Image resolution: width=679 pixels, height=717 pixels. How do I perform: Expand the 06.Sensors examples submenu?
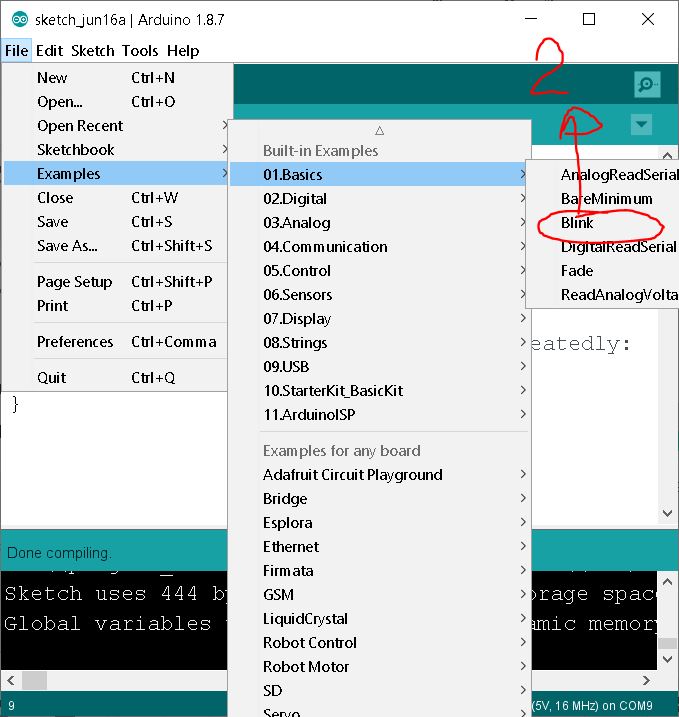(380, 294)
